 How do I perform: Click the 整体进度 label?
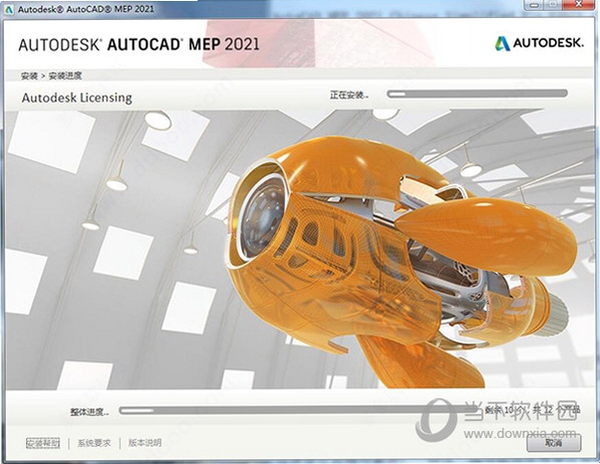89,412
